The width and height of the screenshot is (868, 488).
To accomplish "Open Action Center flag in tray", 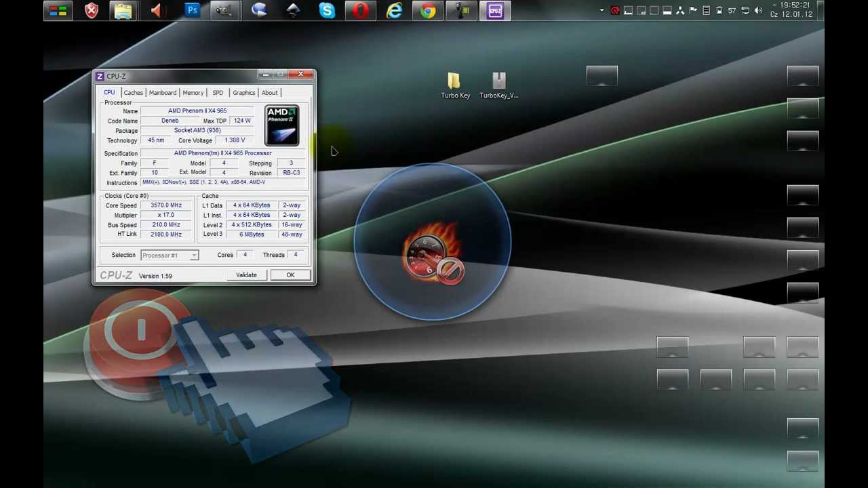I will 693,10.
